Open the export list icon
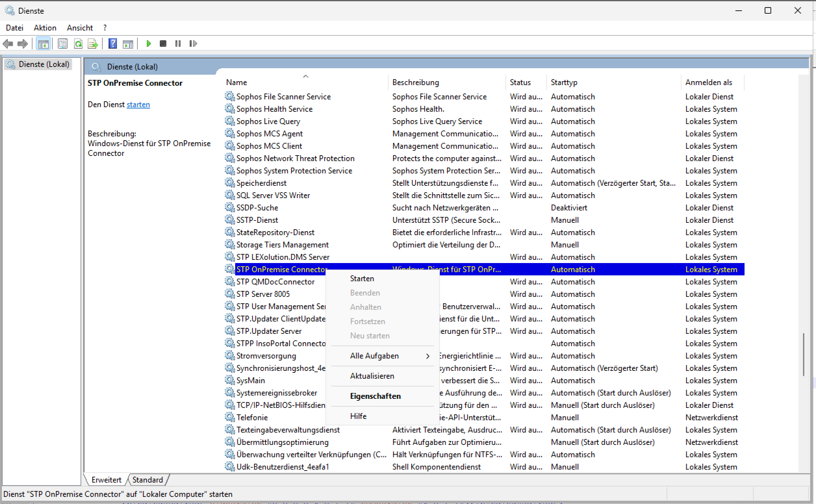 92,43
